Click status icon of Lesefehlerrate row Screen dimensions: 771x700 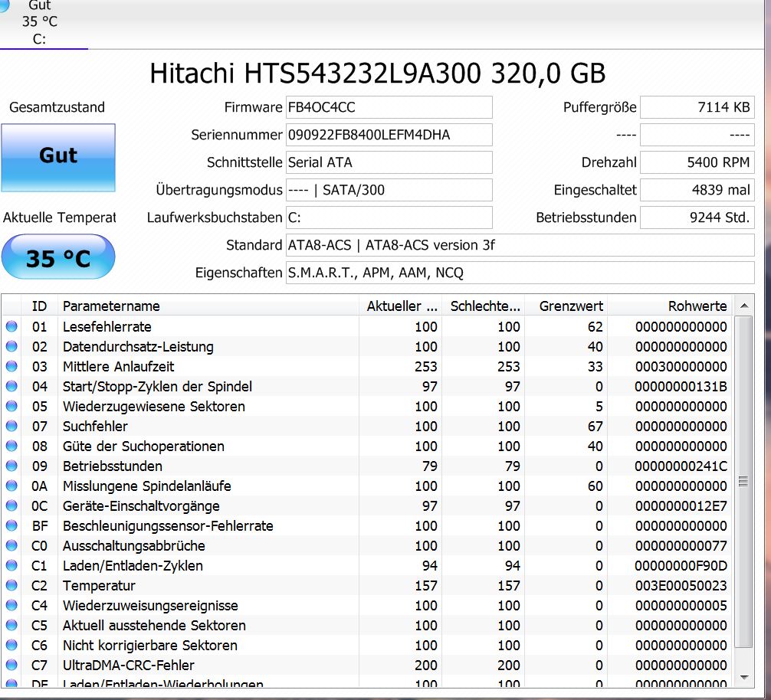(x=11, y=326)
